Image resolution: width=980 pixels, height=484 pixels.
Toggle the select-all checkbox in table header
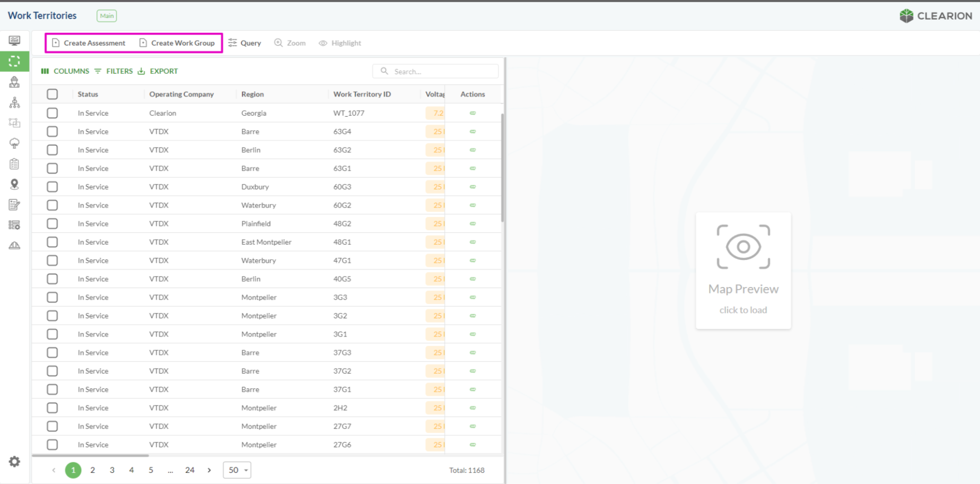pos(52,94)
